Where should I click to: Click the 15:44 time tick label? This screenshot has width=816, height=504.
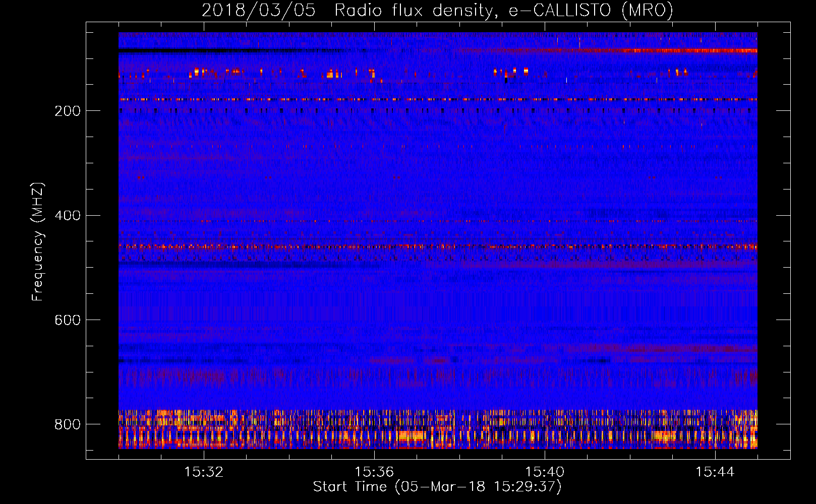tap(715, 472)
